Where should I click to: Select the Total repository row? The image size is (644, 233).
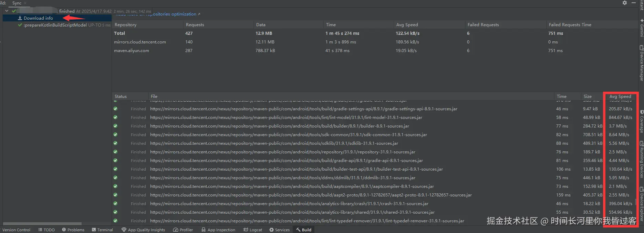pyautogui.click(x=375, y=33)
